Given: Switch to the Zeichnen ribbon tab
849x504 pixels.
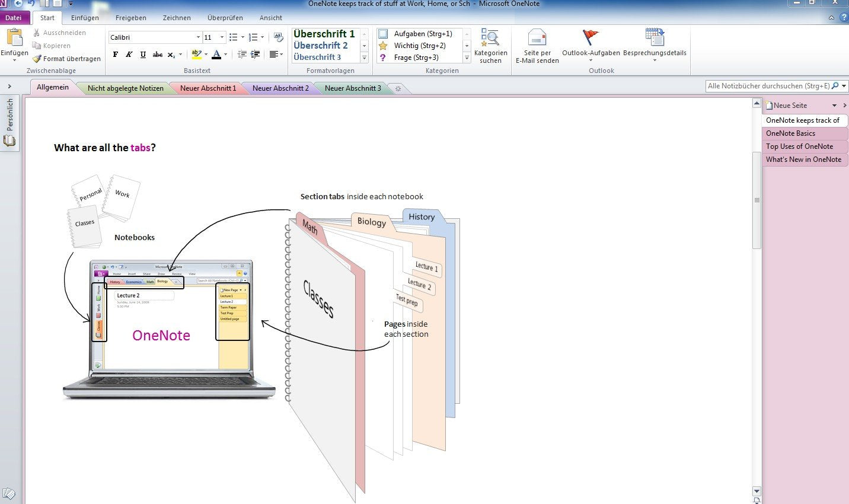Looking at the screenshot, I should 177,18.
